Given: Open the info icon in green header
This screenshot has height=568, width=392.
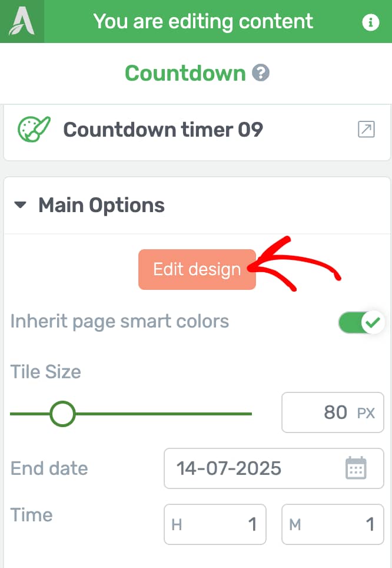Looking at the screenshot, I should point(371,22).
